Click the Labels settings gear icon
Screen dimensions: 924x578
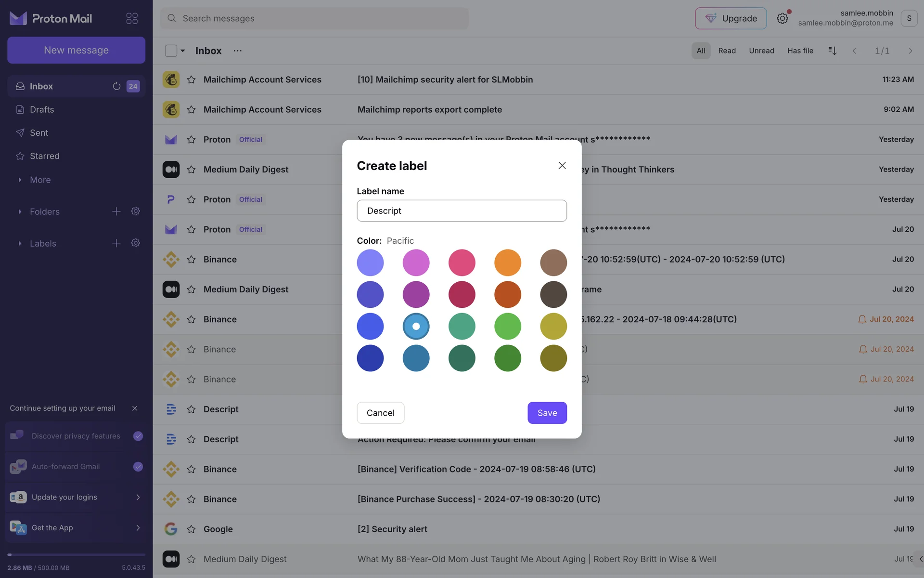136,243
